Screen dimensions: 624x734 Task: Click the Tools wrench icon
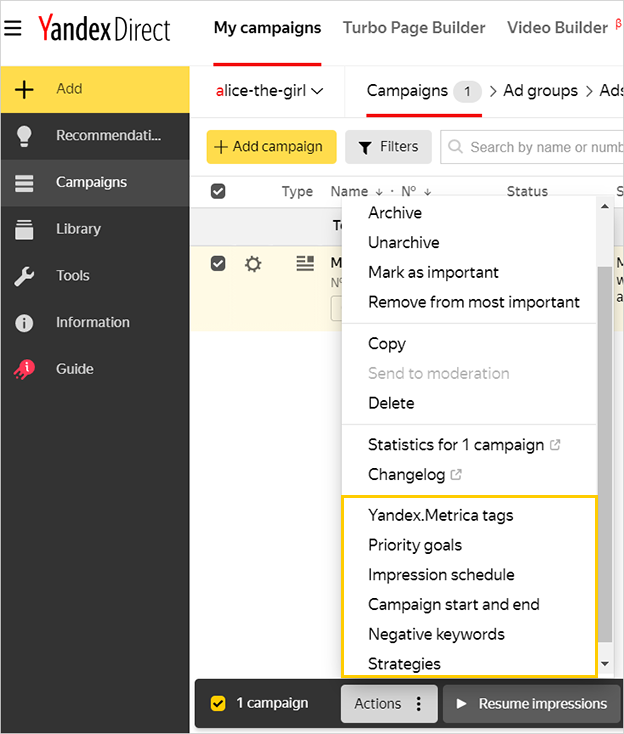(x=24, y=276)
